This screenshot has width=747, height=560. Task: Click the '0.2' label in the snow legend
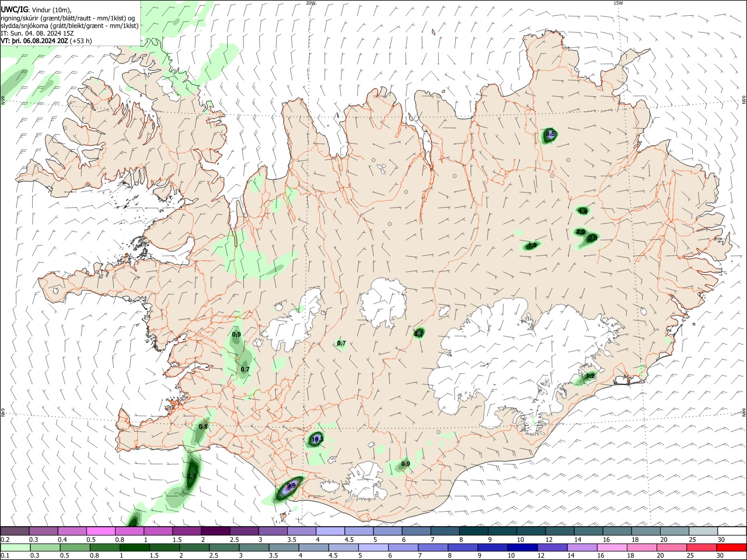(4, 540)
